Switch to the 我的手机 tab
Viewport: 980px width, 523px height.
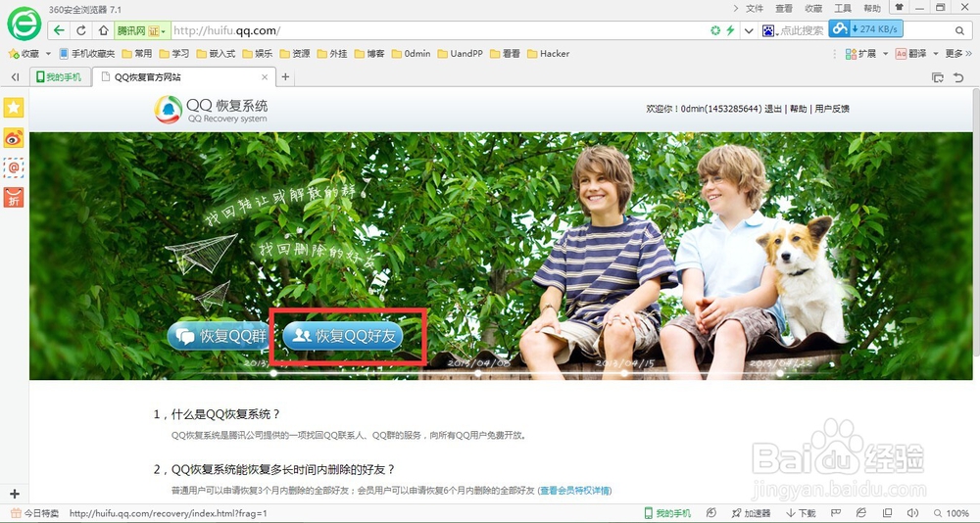(x=60, y=76)
